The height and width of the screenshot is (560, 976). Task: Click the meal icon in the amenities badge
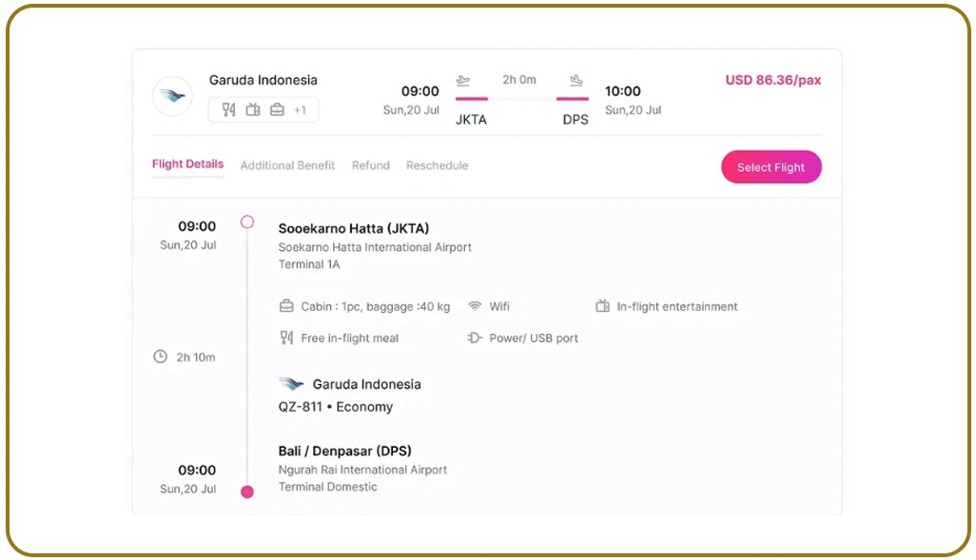[x=229, y=110]
